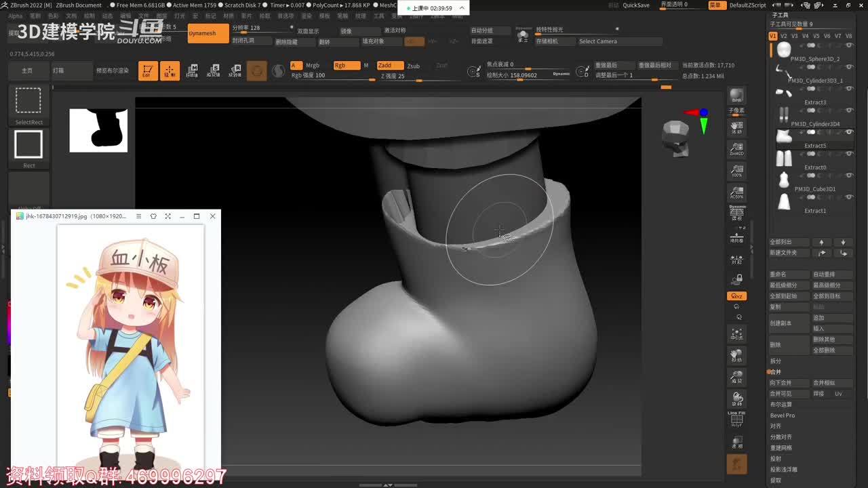Open the SelectRect brush thumbnail
The height and width of the screenshot is (488, 868).
28,102
